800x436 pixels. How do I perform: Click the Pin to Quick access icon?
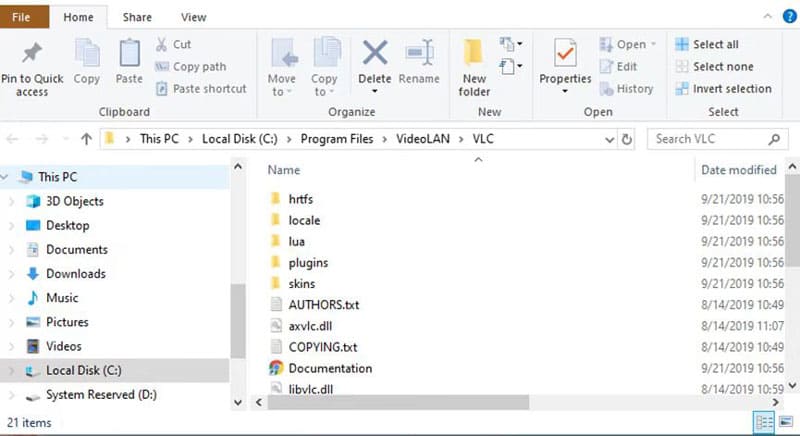point(32,53)
